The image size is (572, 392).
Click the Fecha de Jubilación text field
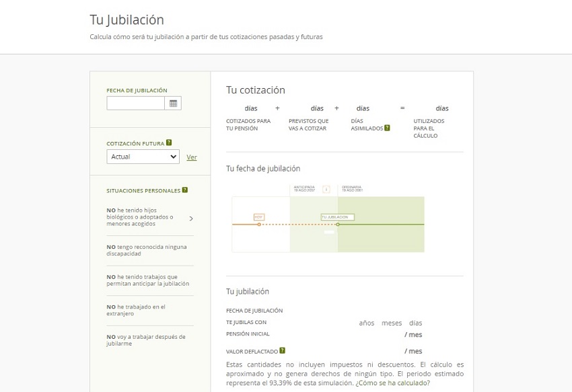135,104
